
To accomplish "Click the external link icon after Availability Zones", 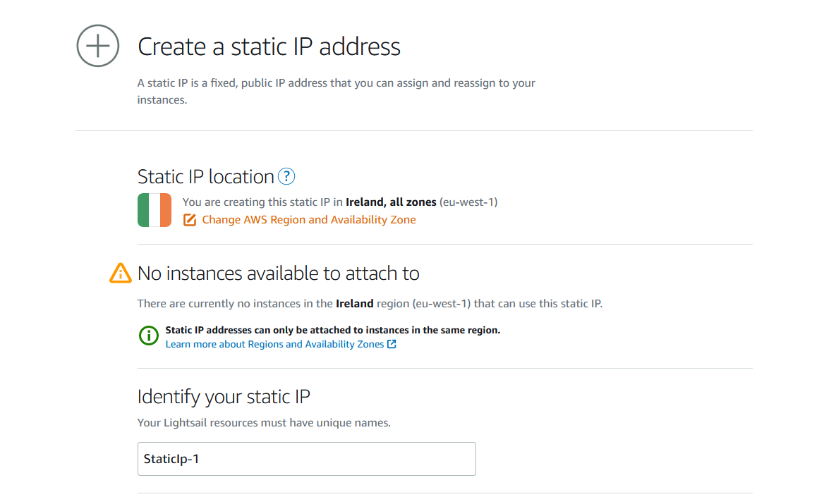I will [392, 345].
